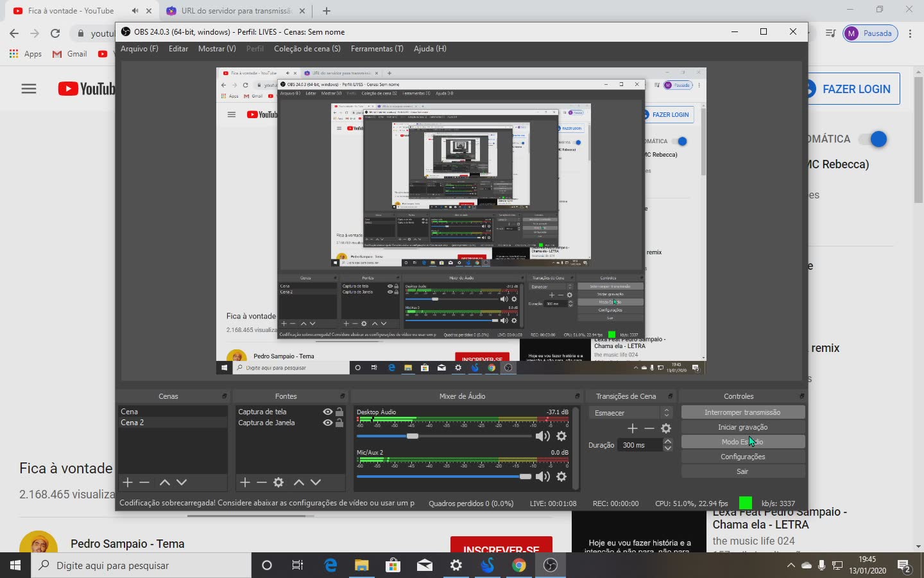This screenshot has height=578, width=924.
Task: Open Chrome three-dot menu
Action: pyautogui.click(x=910, y=33)
